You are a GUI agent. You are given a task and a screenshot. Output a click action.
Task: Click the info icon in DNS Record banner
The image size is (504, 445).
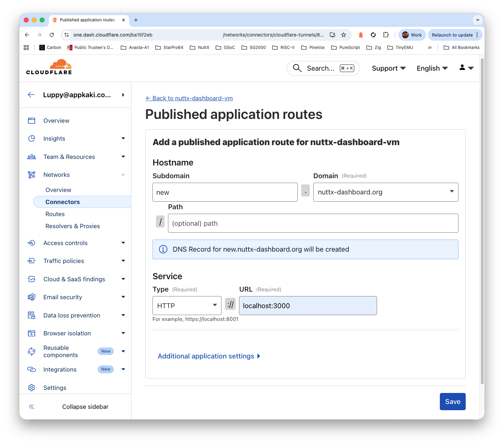(x=163, y=249)
